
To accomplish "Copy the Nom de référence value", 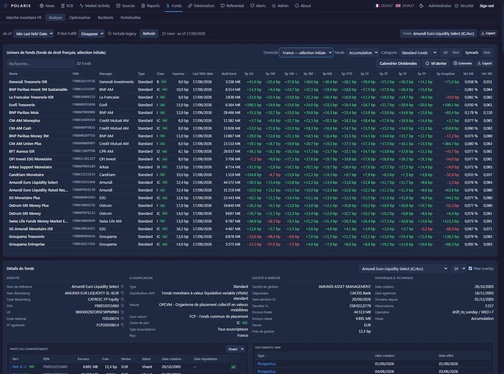I will click(x=122, y=287).
